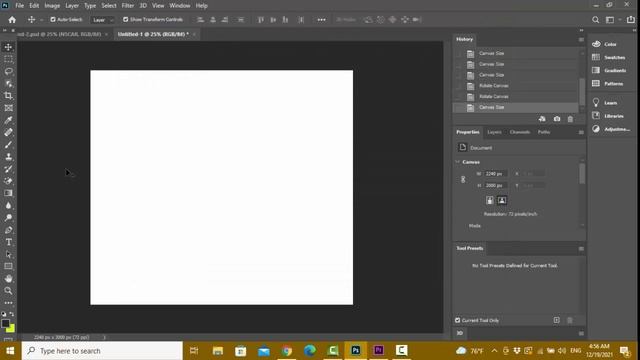Select the Eraser tool
This screenshot has width=640, height=360.
pos(8,181)
